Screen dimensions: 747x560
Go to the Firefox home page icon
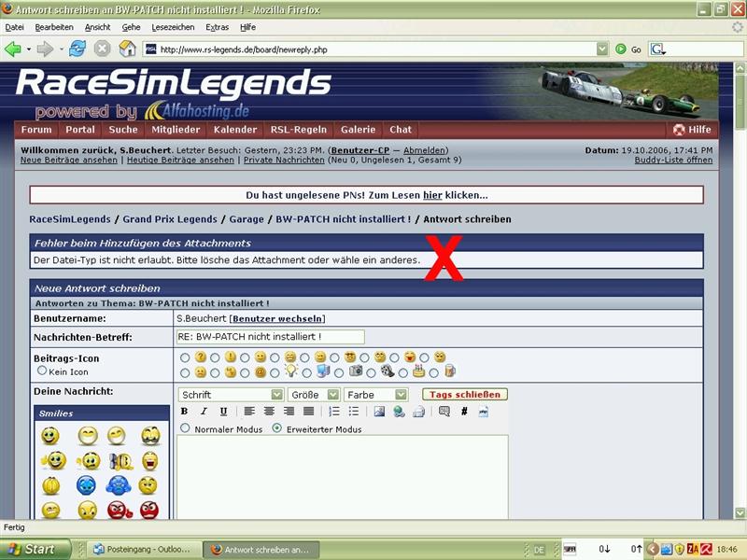click(126, 49)
